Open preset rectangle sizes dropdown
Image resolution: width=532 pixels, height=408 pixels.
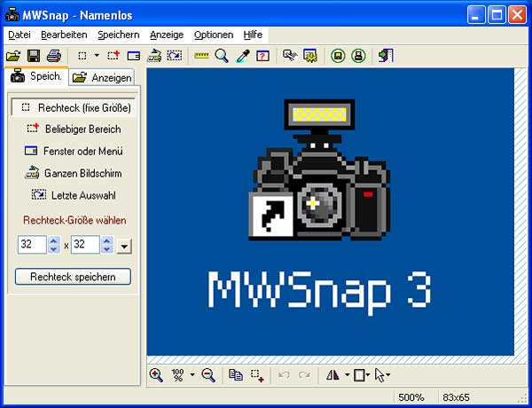point(124,246)
